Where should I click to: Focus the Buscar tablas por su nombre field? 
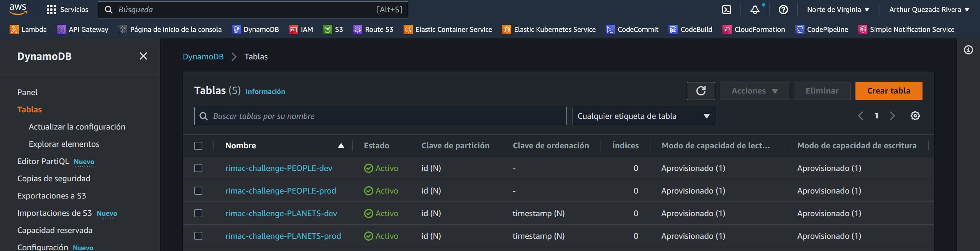tap(380, 116)
